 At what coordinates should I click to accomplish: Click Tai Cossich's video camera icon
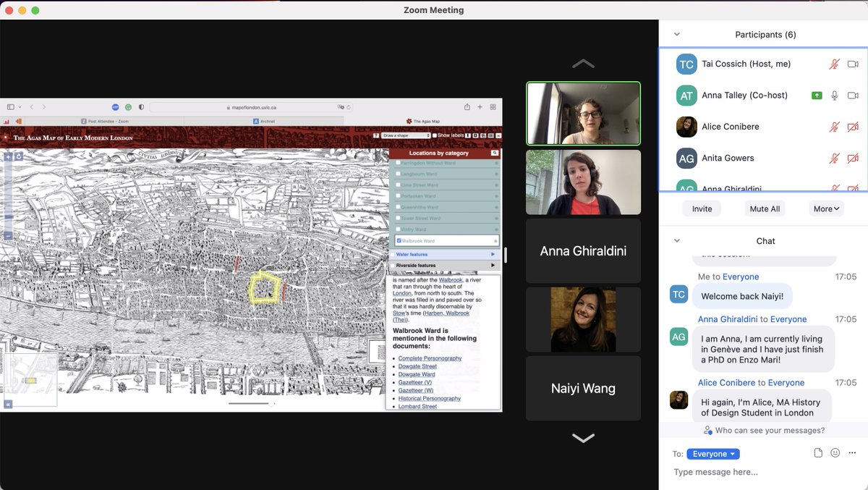point(853,64)
